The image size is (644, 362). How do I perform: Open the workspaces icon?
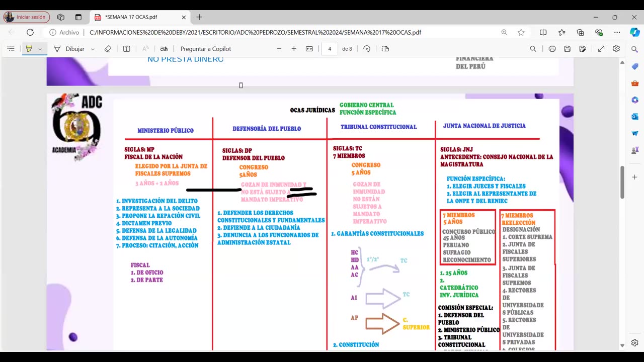[61, 17]
